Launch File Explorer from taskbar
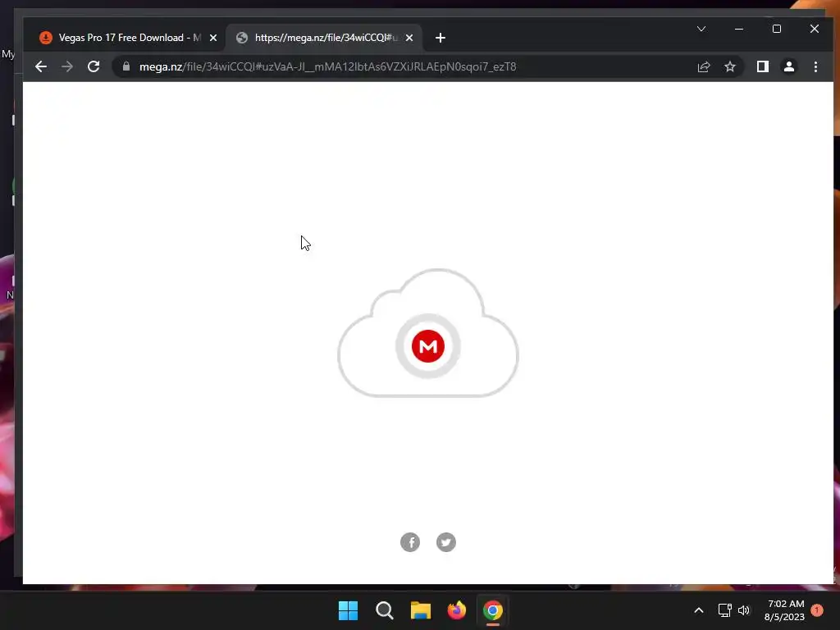 pyautogui.click(x=421, y=610)
